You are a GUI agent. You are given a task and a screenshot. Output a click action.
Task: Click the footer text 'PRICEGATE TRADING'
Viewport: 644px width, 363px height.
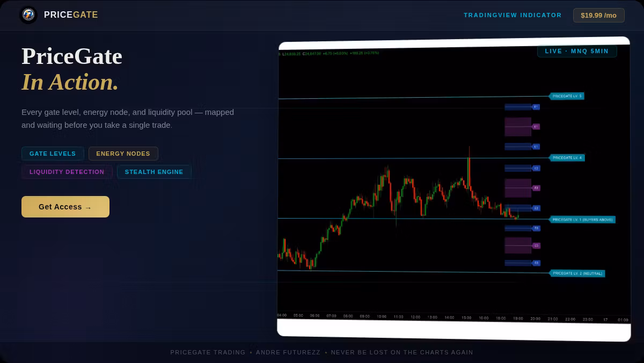[208, 352]
